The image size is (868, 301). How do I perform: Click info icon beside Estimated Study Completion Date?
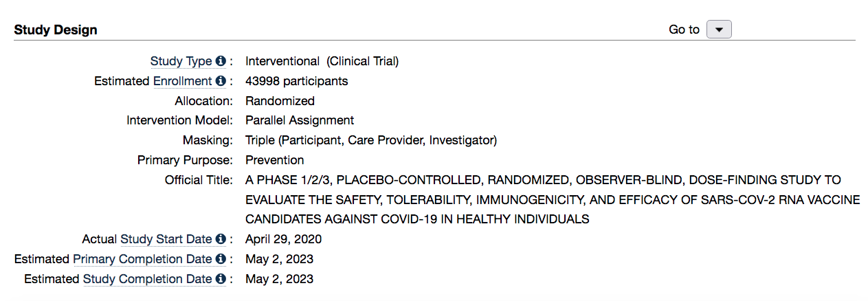pyautogui.click(x=221, y=279)
